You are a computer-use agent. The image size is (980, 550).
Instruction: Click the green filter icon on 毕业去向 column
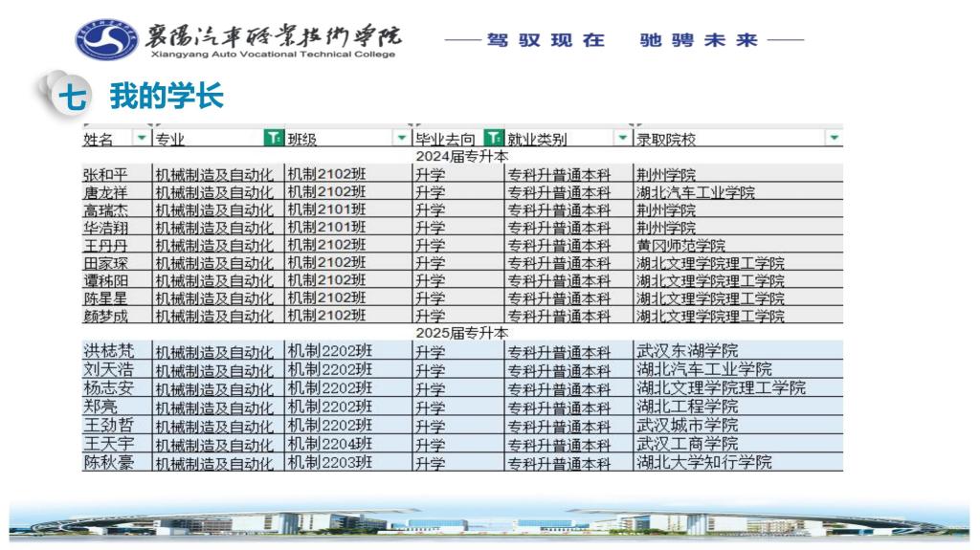tap(494, 138)
